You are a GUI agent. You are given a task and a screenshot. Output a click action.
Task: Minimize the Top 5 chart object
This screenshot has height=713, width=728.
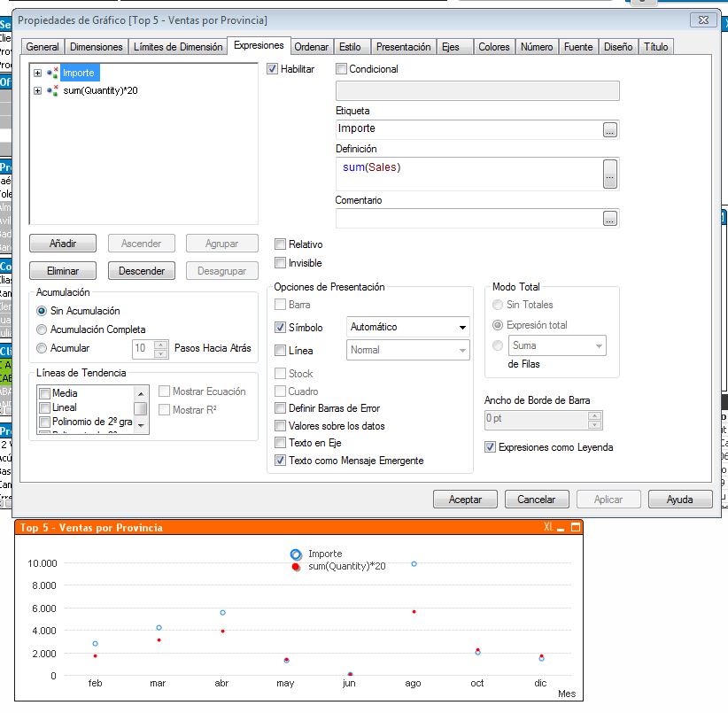[x=561, y=528]
